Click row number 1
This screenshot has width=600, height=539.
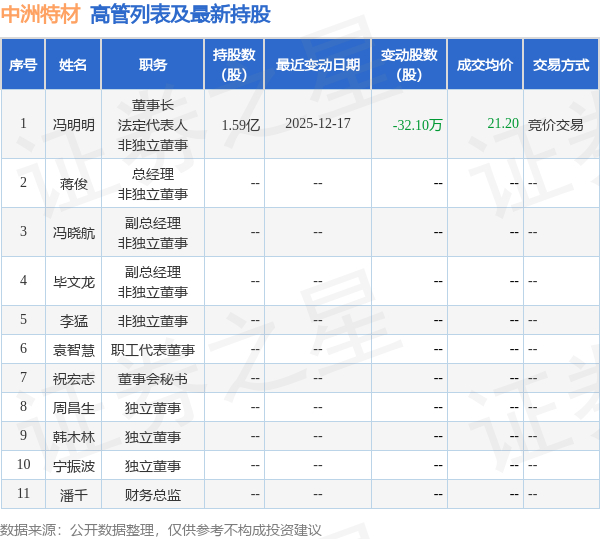click(23, 123)
